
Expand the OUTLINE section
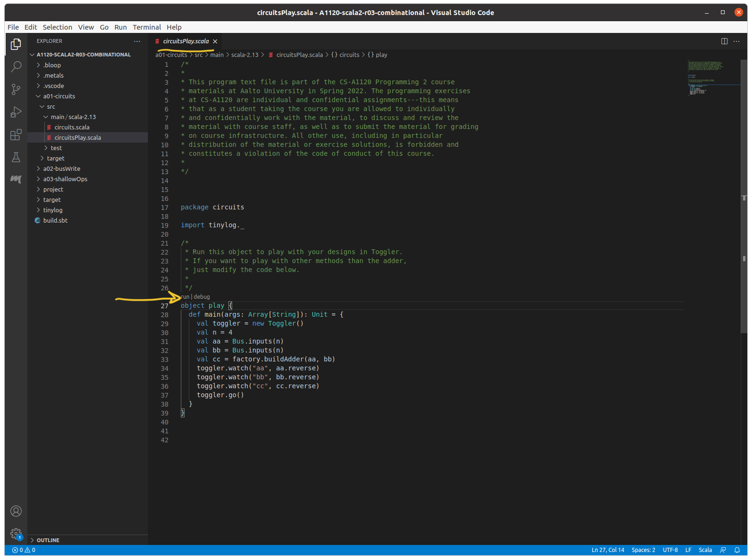(x=48, y=540)
